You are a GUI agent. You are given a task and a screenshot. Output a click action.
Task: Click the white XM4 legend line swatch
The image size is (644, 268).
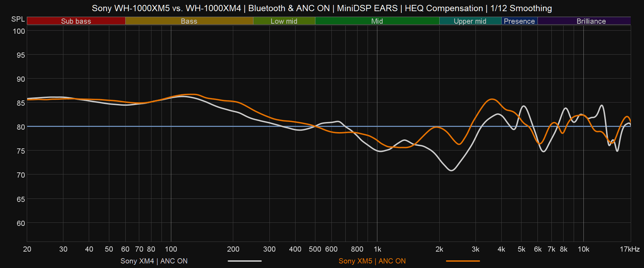(245, 261)
